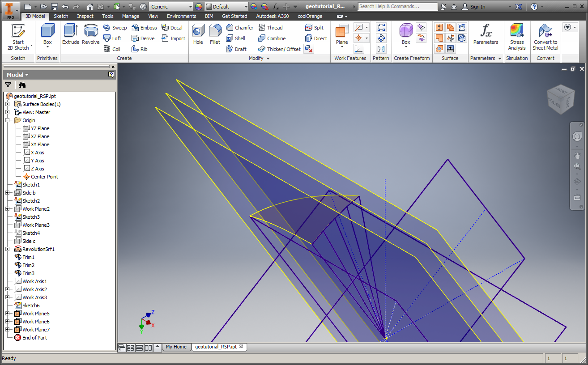
Task: Choose the Shell tool
Action: pos(235,38)
